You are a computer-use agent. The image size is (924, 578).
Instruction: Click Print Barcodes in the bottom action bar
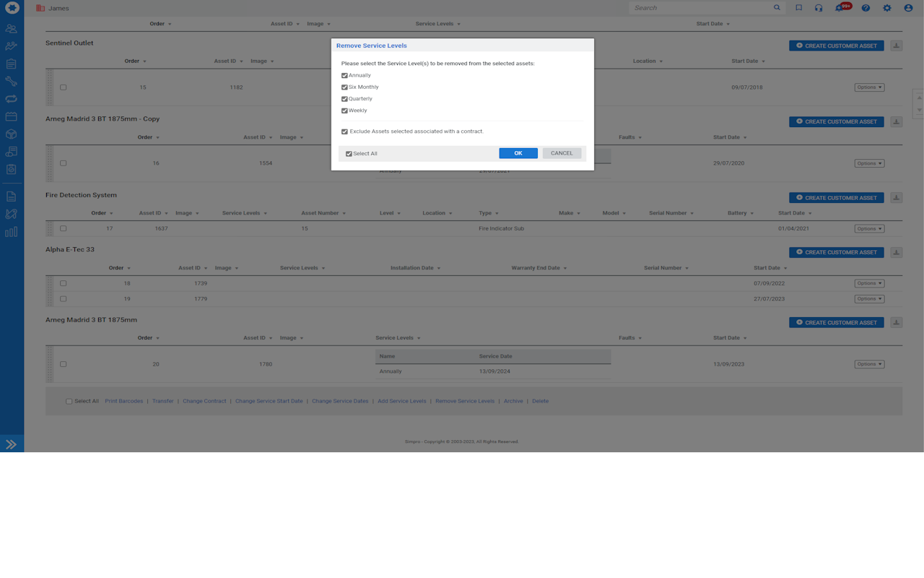click(x=123, y=401)
